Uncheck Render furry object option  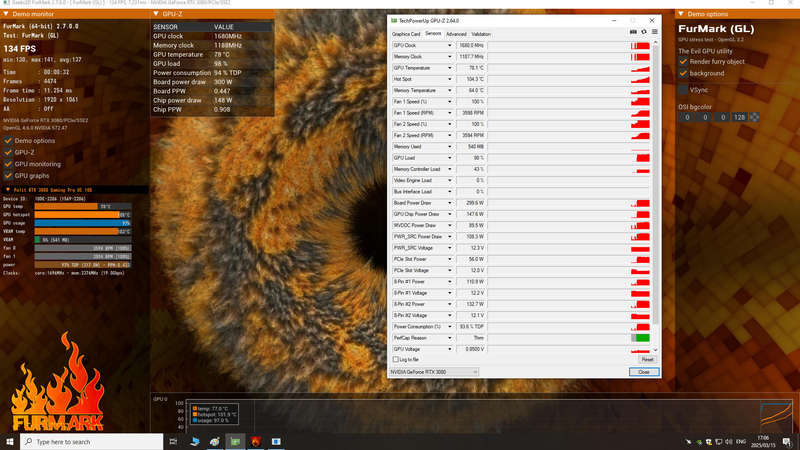683,61
